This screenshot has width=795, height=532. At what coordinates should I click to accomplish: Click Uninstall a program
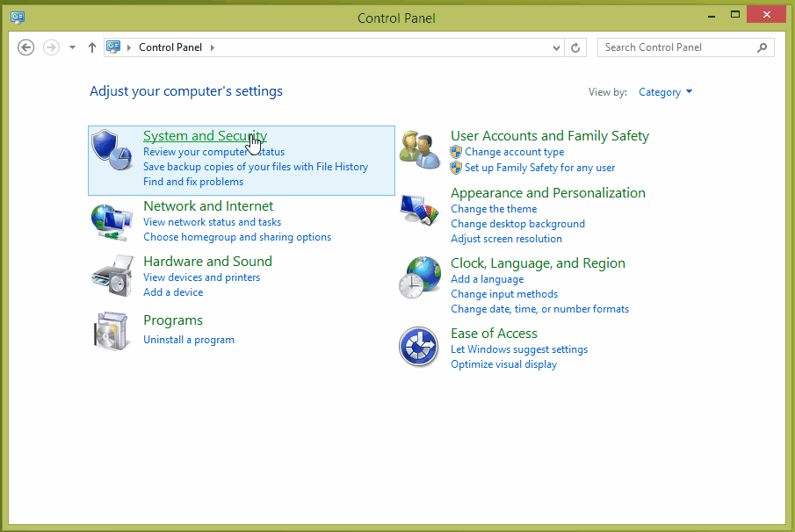pos(189,340)
